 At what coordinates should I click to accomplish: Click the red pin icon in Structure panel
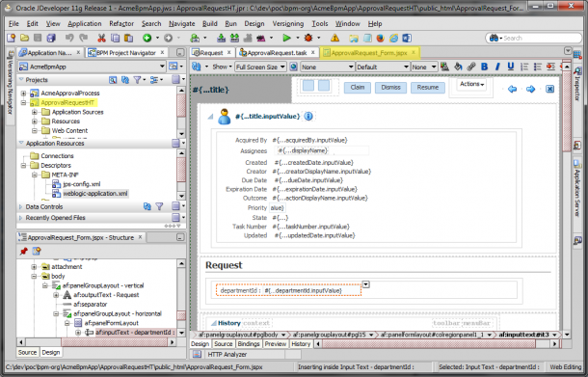(24, 251)
